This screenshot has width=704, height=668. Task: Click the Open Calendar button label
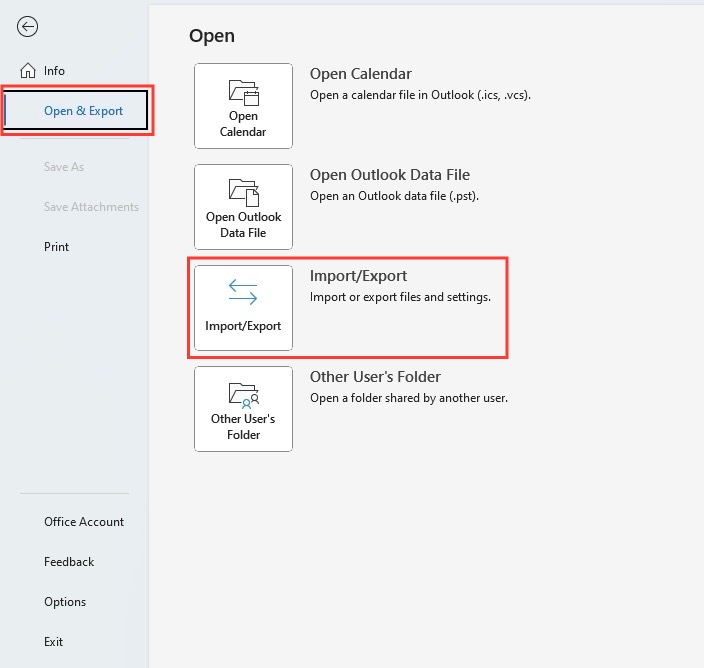coord(243,124)
